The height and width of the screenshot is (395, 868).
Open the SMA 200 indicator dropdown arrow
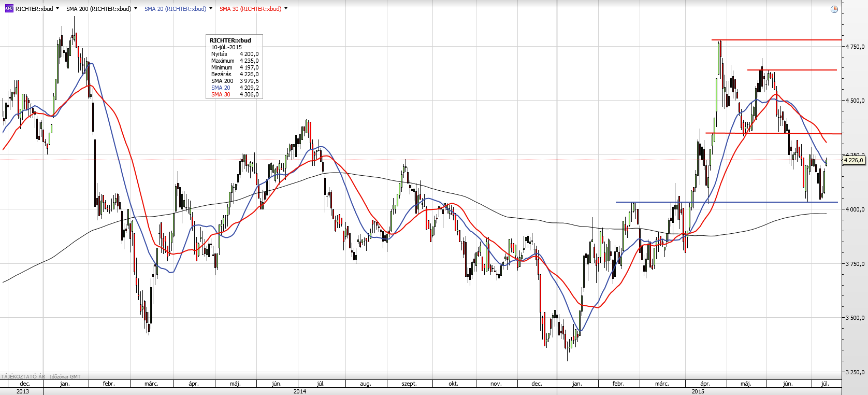coord(136,9)
